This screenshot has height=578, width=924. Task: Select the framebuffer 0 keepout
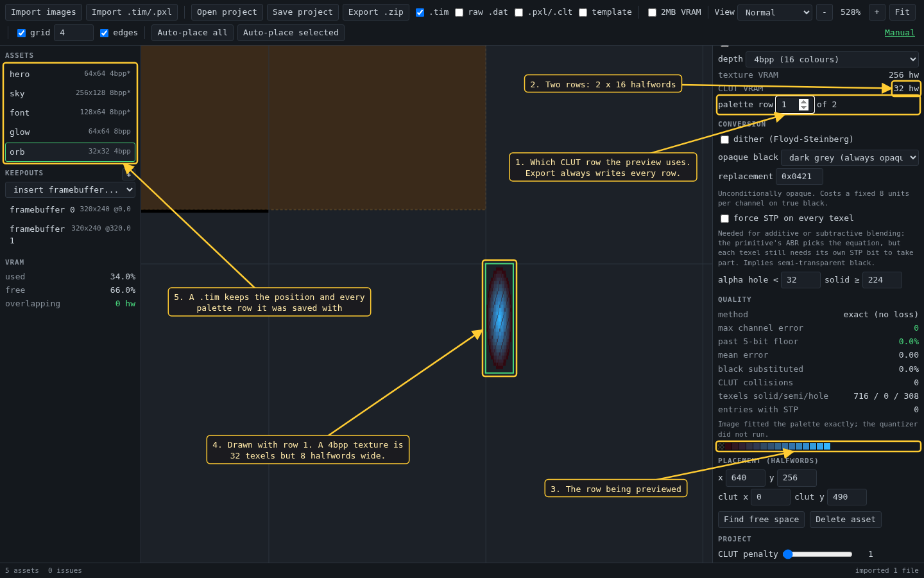[x=70, y=209]
